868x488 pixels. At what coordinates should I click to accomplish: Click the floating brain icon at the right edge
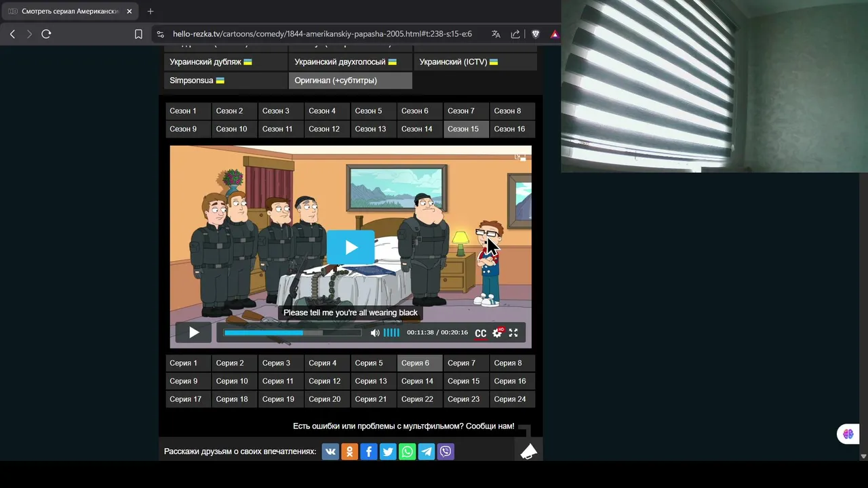[848, 434]
